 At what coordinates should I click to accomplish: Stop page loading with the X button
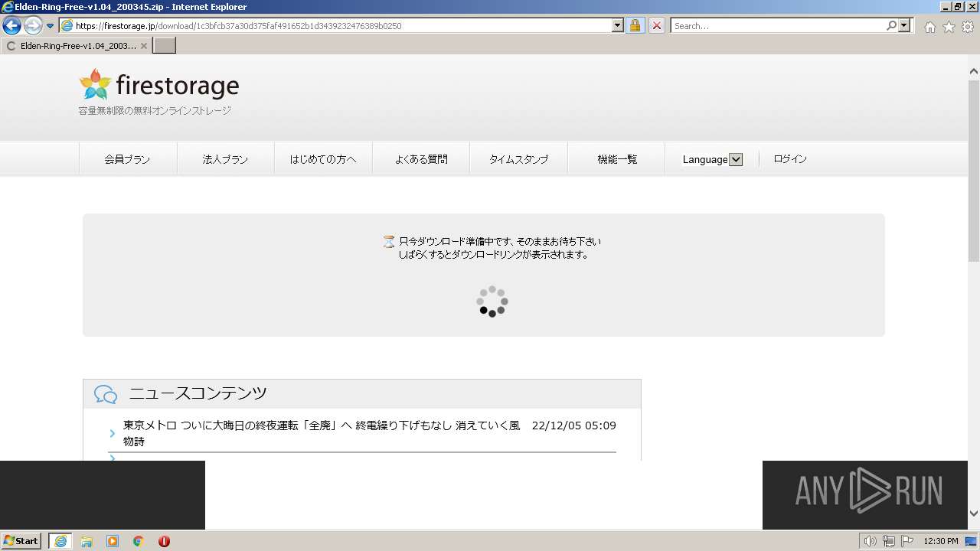(x=656, y=25)
